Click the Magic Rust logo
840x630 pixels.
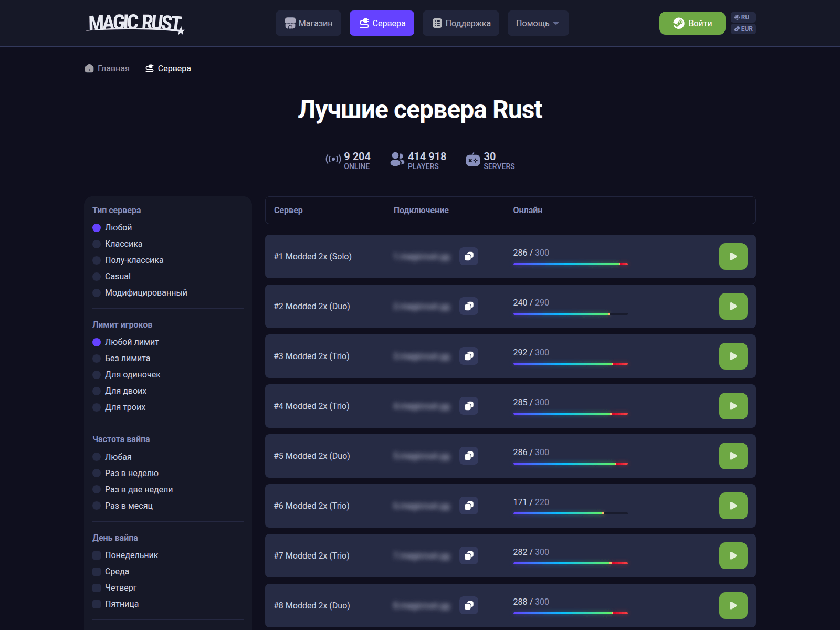click(134, 23)
